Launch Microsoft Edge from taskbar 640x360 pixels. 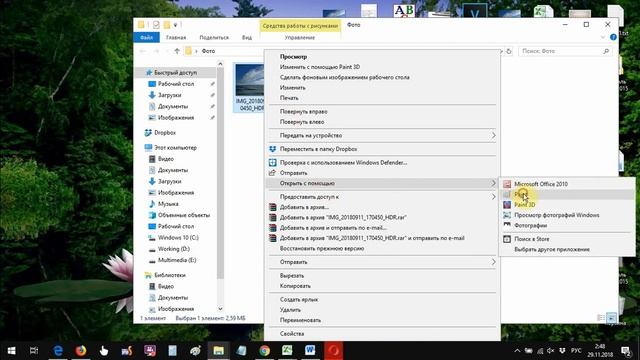coord(58,351)
